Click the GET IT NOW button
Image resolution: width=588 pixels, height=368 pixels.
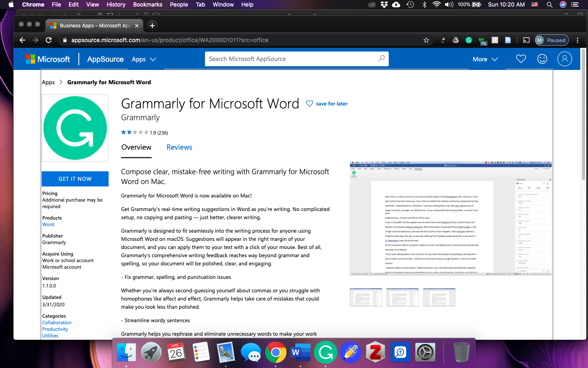click(75, 179)
